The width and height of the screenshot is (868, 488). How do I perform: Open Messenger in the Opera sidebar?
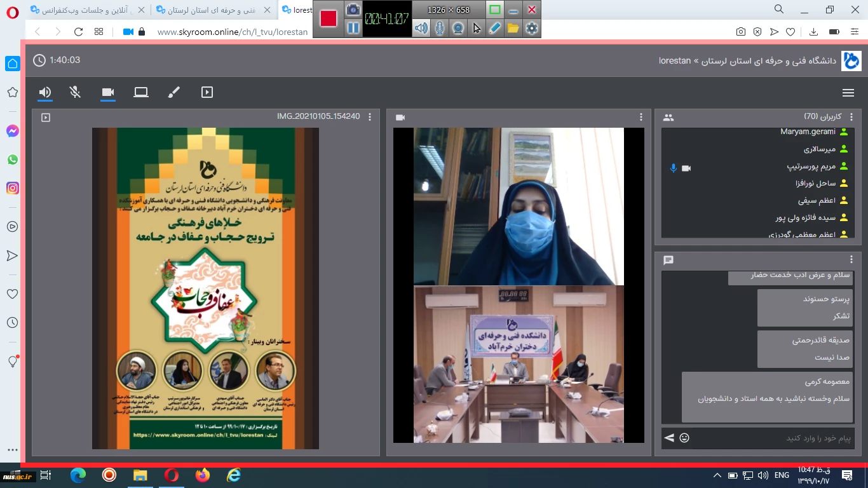coord(13,131)
